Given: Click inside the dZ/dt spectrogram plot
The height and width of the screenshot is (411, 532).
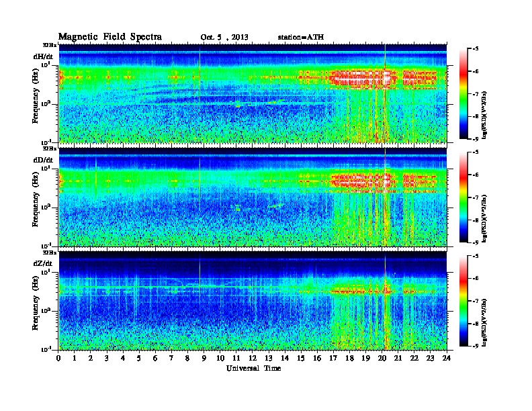Looking at the screenshot, I should pos(253,301).
